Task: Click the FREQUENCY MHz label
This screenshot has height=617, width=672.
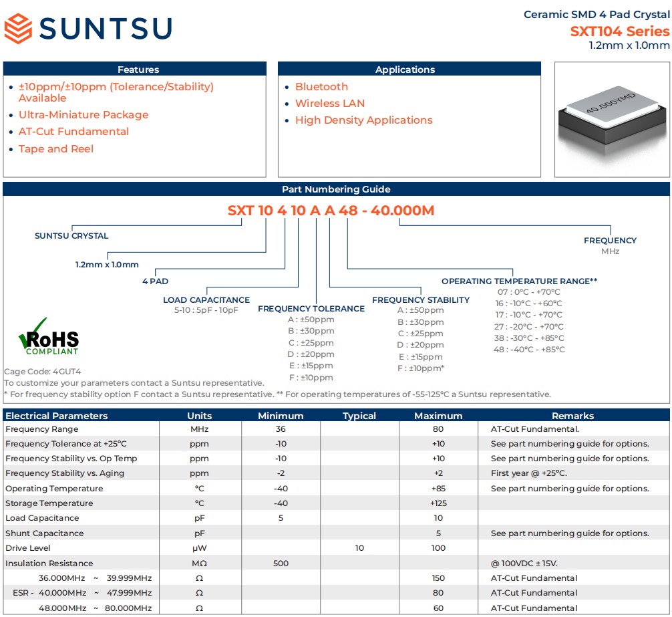Action: pyautogui.click(x=610, y=246)
